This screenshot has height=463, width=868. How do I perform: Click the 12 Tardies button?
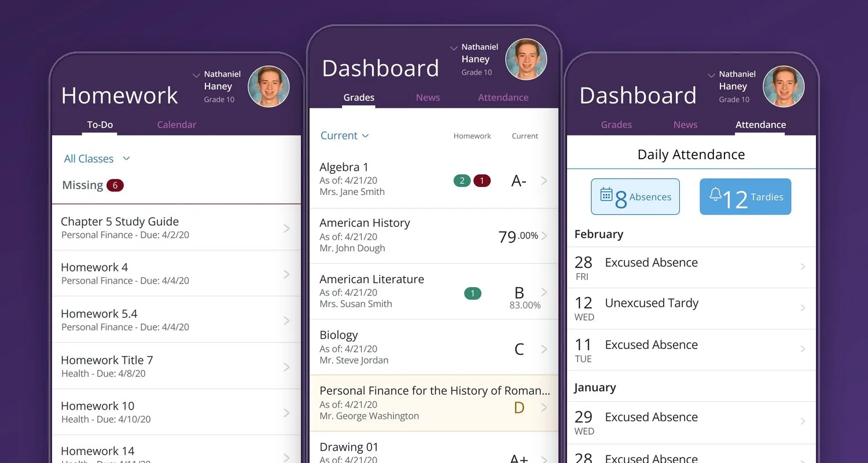745,197
